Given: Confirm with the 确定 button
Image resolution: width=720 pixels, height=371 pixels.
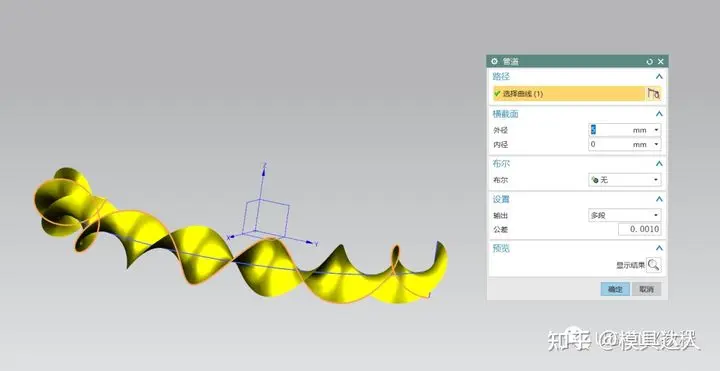Looking at the screenshot, I should [x=615, y=289].
